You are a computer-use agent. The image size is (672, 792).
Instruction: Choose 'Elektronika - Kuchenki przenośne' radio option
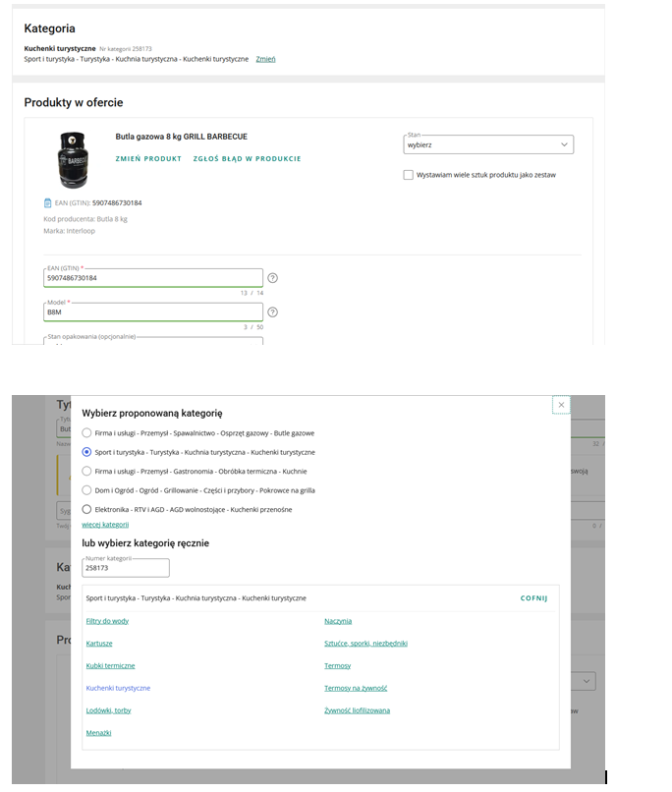(x=87, y=509)
